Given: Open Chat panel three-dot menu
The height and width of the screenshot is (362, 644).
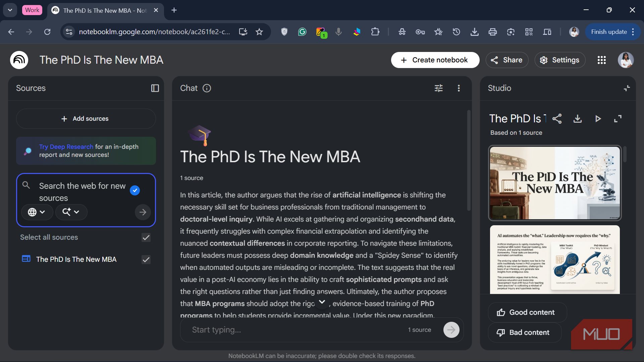Looking at the screenshot, I should click(459, 88).
